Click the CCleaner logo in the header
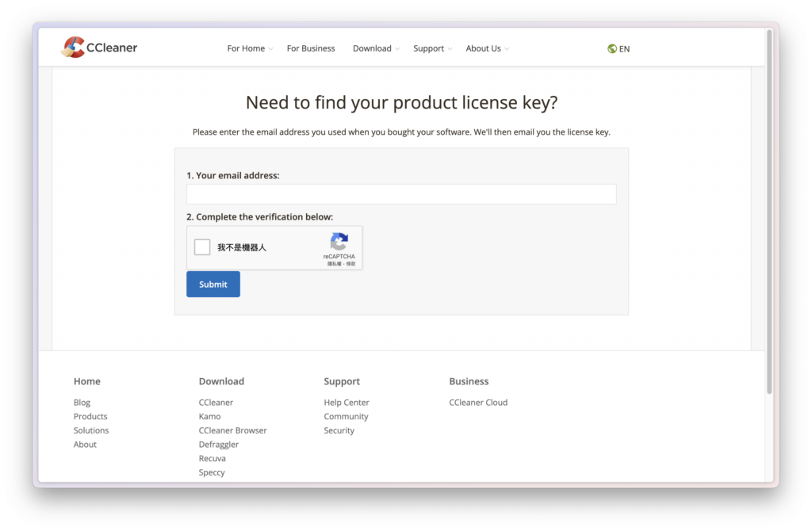The width and height of the screenshot is (812, 531). tap(99, 48)
